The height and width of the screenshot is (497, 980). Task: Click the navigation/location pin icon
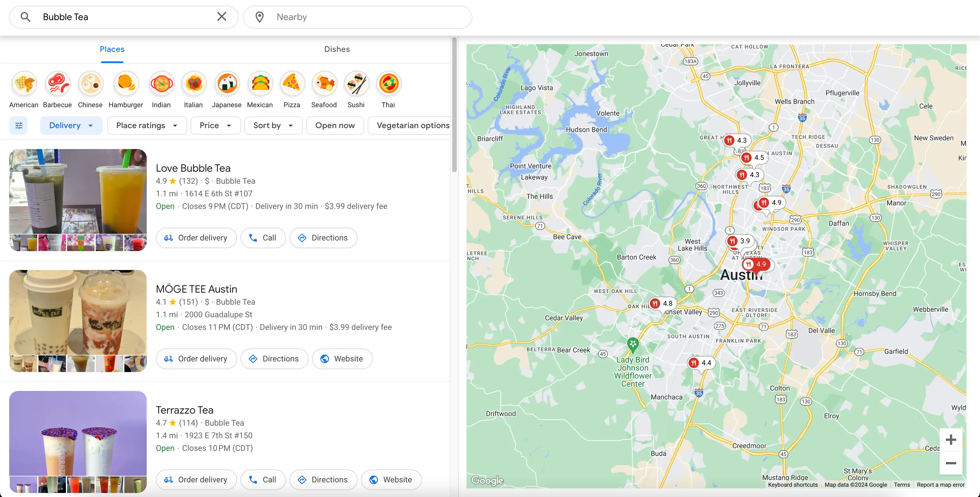(x=259, y=17)
